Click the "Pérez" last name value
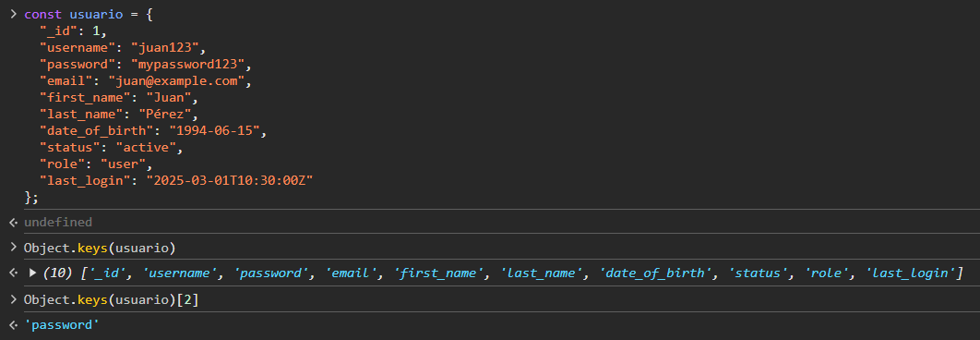Viewport: 980px width, 340px height. click(165, 114)
